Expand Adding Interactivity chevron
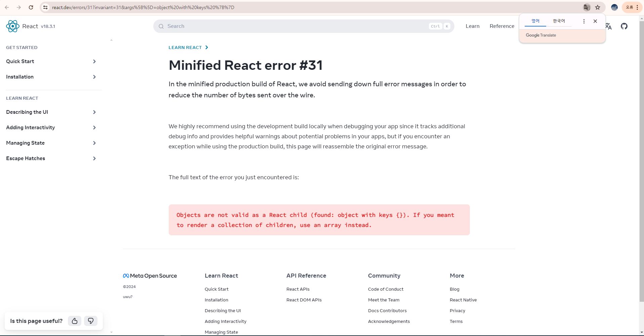Screen dimensions: 644x336 click(94, 128)
